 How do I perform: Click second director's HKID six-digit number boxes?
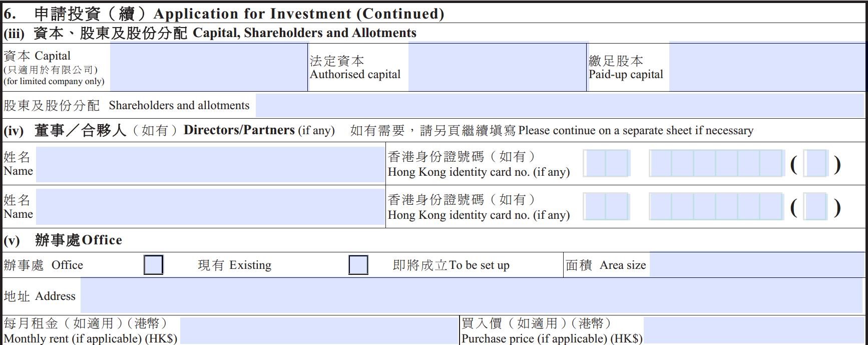point(716,206)
